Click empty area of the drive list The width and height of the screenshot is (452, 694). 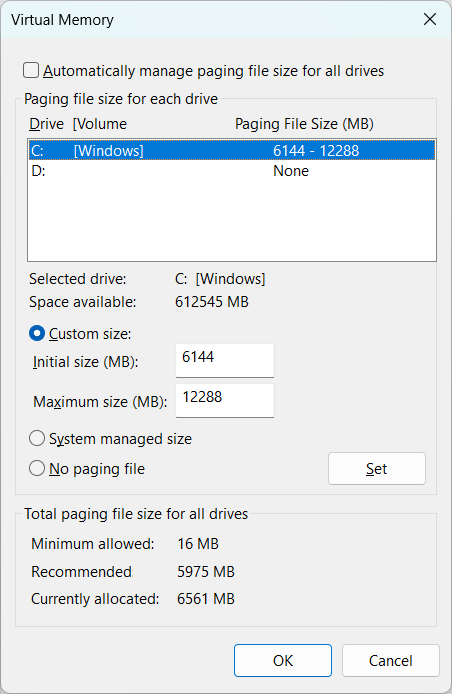[x=232, y=220]
